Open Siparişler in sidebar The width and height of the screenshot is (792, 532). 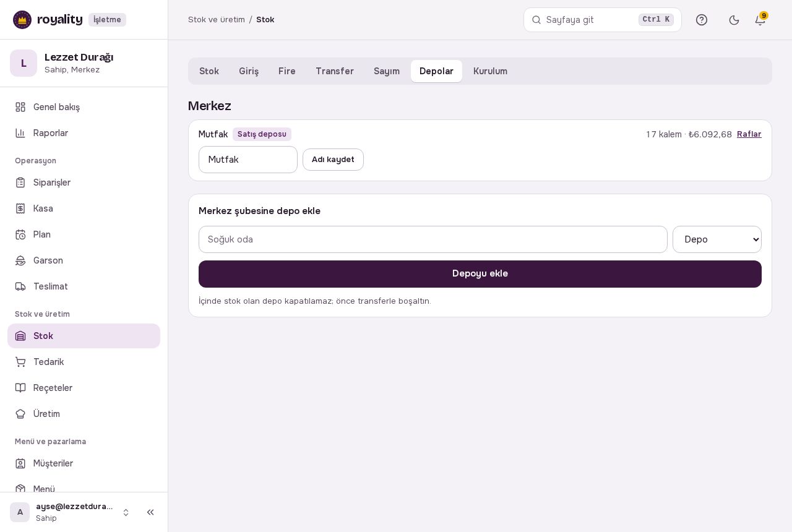point(84,182)
